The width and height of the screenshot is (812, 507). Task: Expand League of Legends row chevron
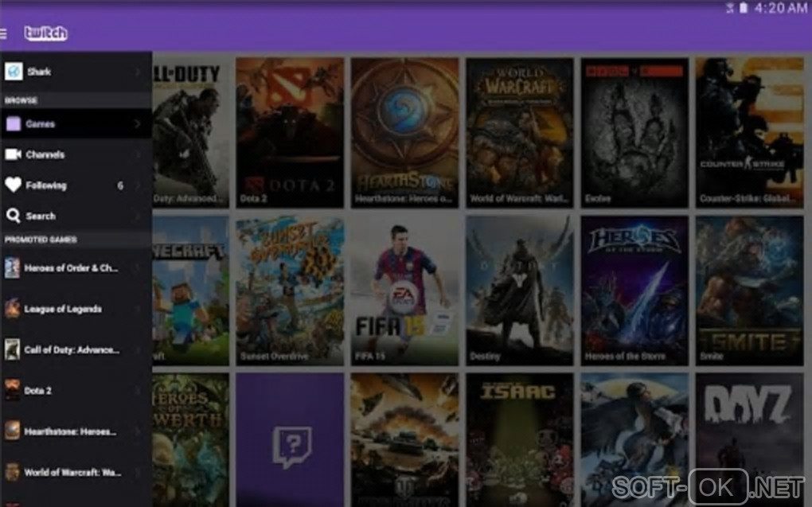point(138,309)
